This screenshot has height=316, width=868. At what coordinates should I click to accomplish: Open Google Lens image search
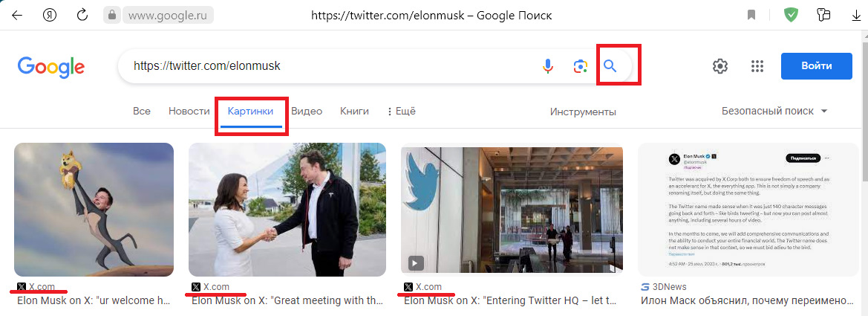click(581, 66)
